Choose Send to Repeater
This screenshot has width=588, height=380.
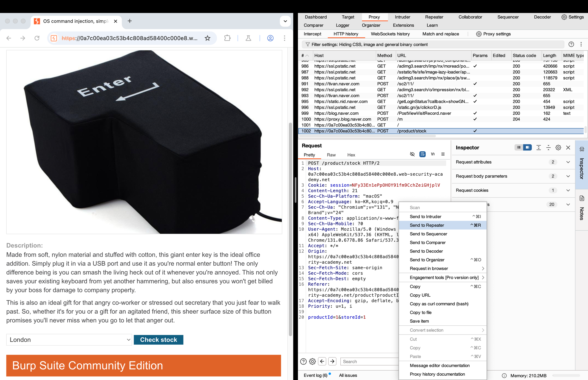click(443, 225)
